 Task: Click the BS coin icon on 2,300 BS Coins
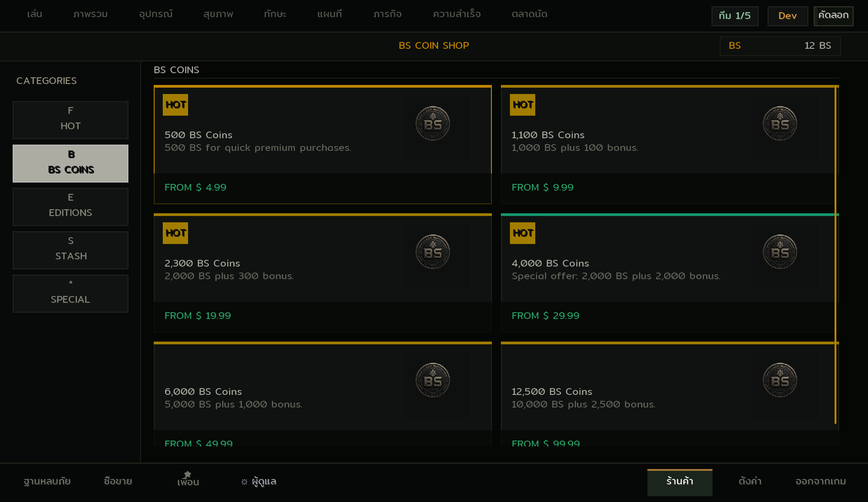click(433, 252)
